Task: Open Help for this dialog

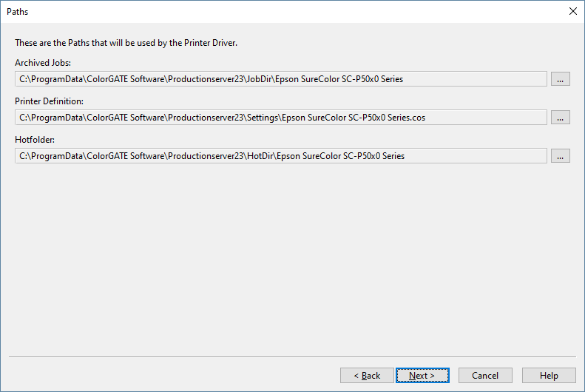Action: [549, 376]
